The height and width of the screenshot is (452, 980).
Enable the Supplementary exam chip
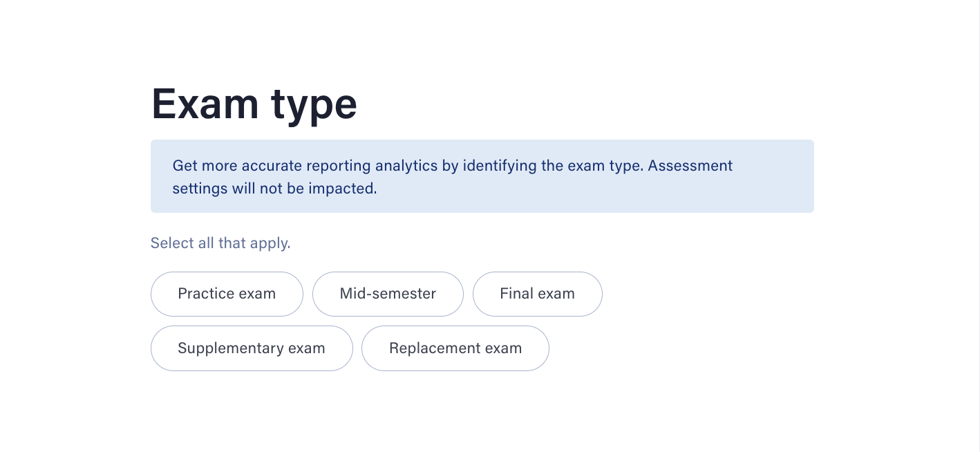click(x=252, y=348)
